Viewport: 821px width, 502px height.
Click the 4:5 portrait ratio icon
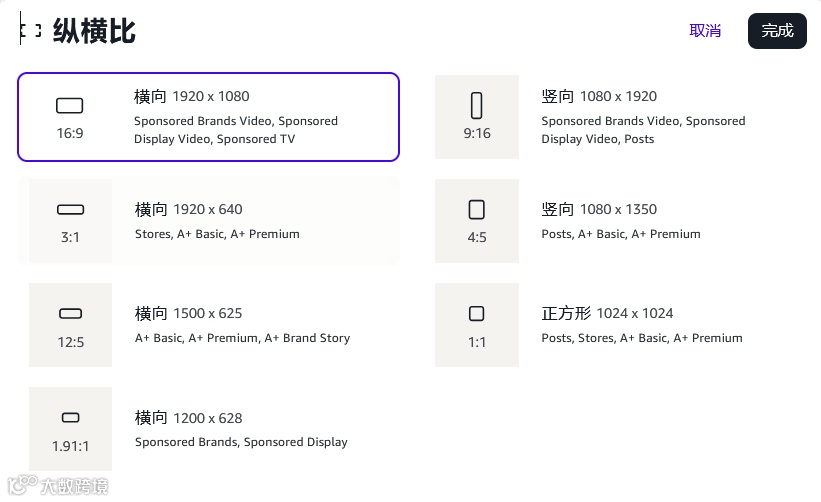(477, 210)
